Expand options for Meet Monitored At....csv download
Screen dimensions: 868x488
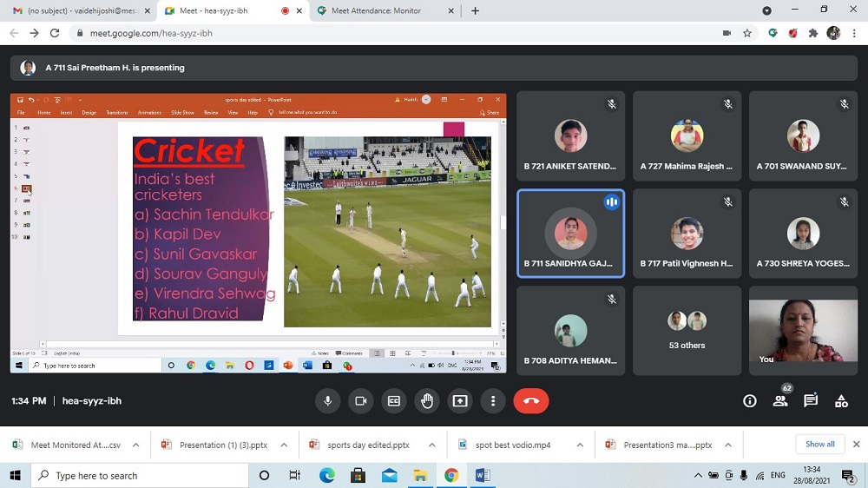coord(136,445)
